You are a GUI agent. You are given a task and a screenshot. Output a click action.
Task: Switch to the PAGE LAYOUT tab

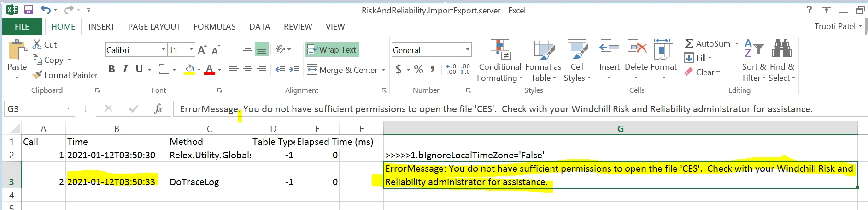(x=154, y=27)
